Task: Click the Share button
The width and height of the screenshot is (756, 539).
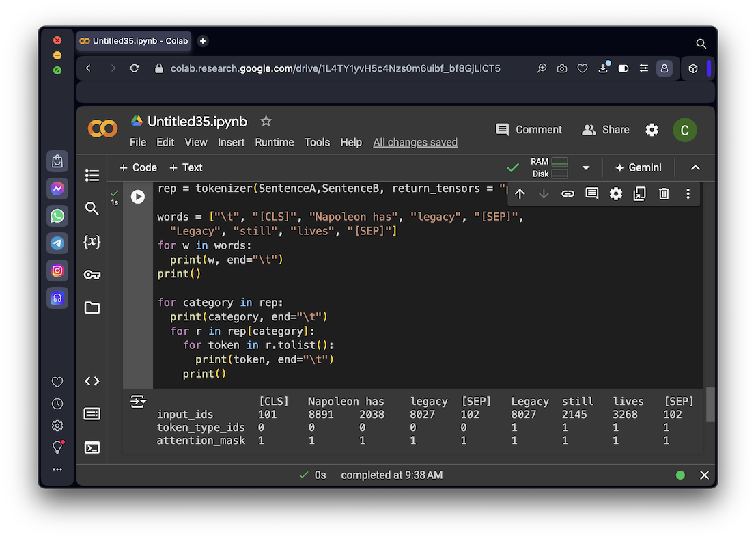Action: click(x=605, y=130)
